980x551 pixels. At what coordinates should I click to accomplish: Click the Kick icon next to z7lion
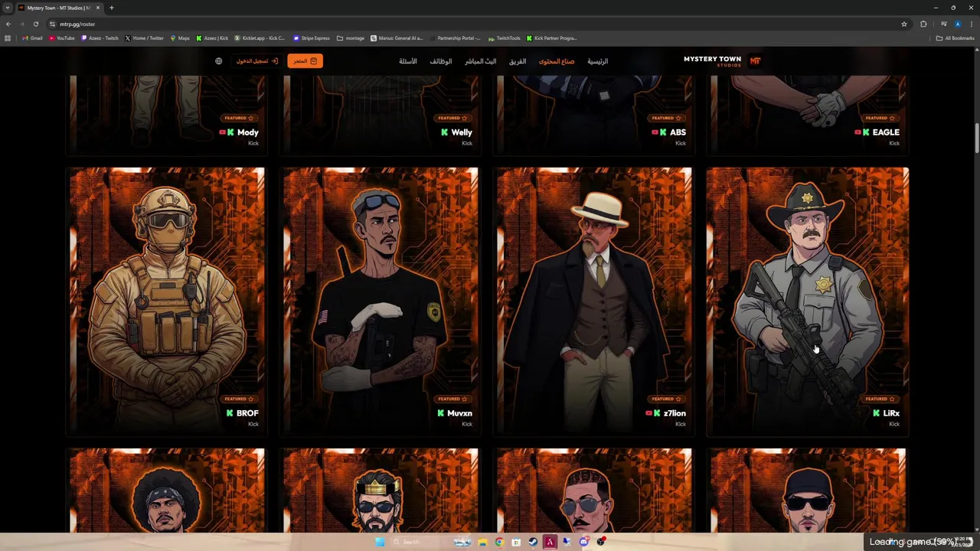pyautogui.click(x=657, y=413)
